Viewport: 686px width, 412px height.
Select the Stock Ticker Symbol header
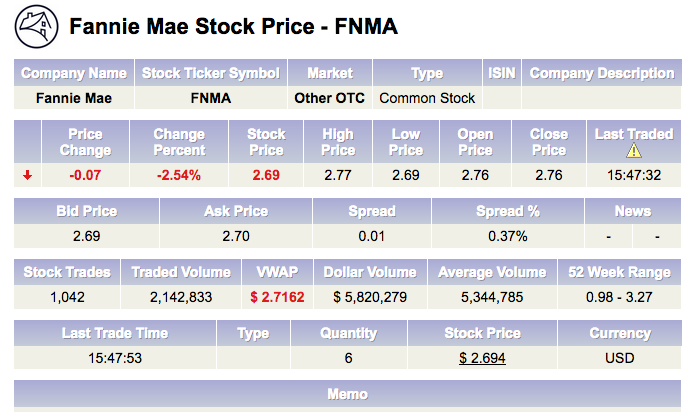210,73
